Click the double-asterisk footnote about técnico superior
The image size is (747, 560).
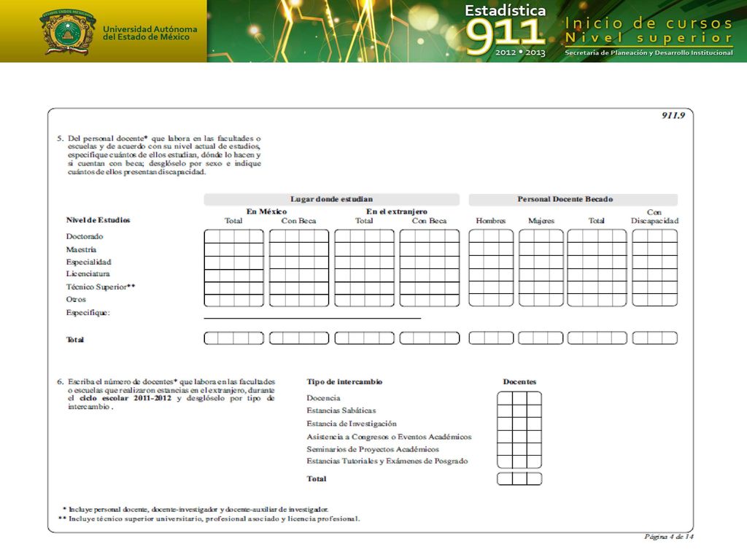click(x=209, y=518)
